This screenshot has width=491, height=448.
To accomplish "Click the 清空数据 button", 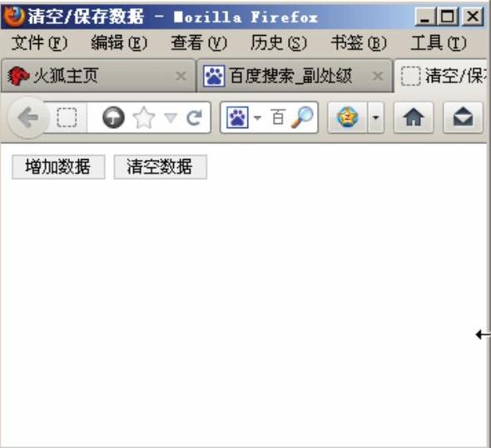I will (161, 167).
